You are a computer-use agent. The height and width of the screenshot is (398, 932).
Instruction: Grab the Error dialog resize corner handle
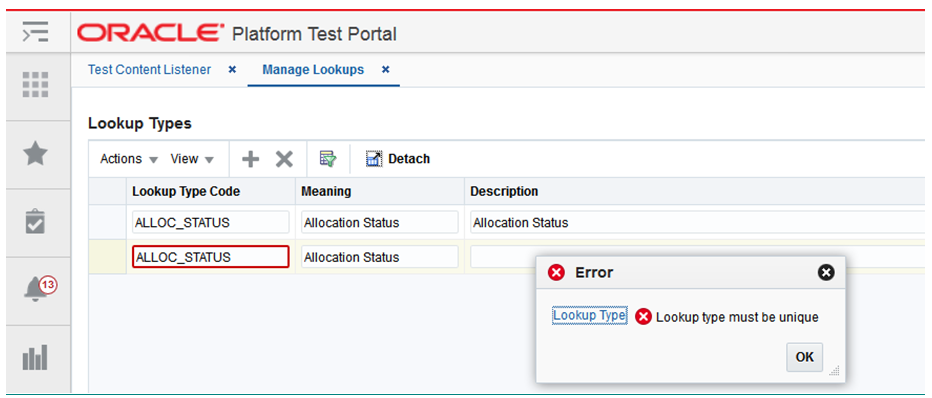tap(834, 371)
